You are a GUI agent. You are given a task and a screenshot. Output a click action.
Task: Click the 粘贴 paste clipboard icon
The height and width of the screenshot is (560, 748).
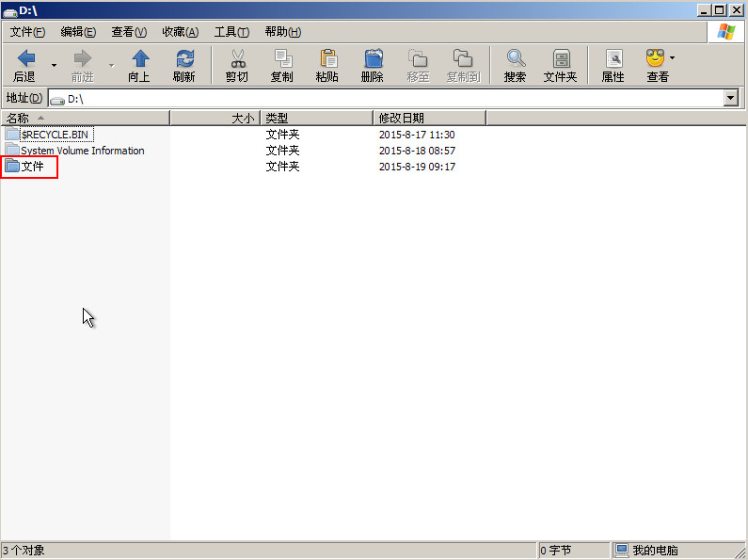[327, 58]
